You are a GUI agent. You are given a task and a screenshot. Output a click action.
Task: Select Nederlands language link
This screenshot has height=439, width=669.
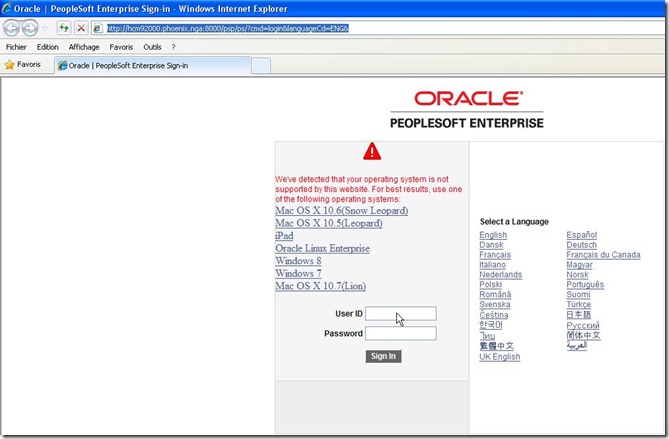point(500,275)
